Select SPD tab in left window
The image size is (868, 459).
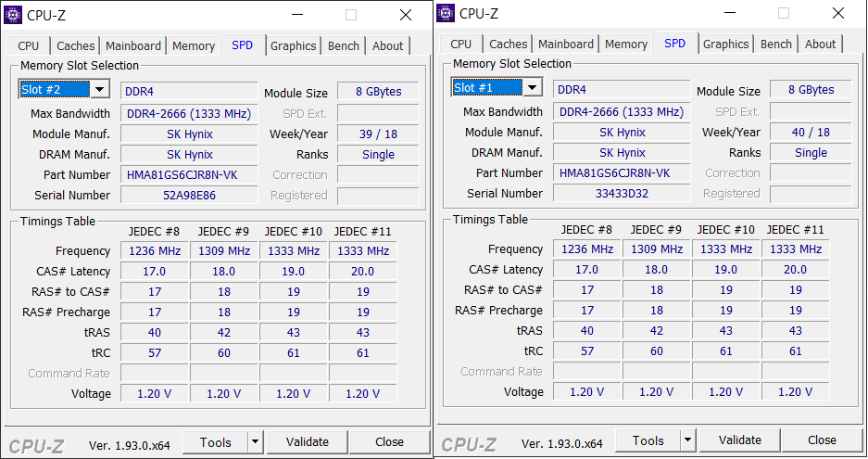point(243,45)
